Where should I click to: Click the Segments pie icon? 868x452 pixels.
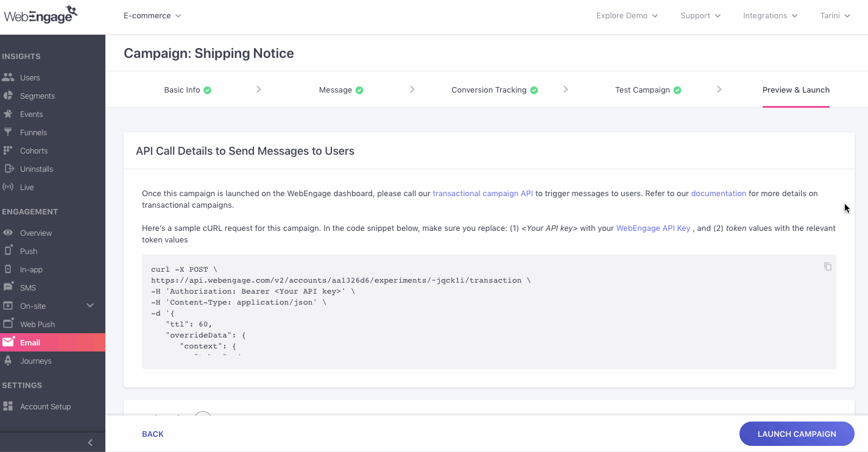click(x=8, y=96)
